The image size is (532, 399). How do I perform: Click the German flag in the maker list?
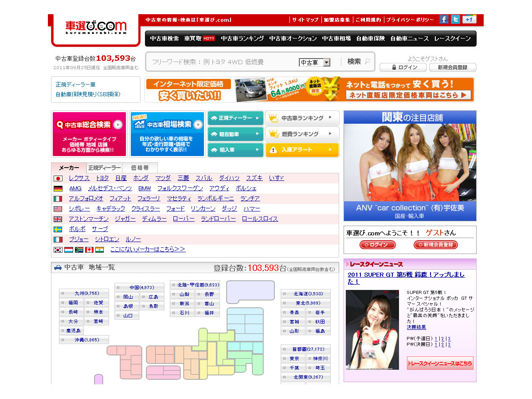point(58,188)
